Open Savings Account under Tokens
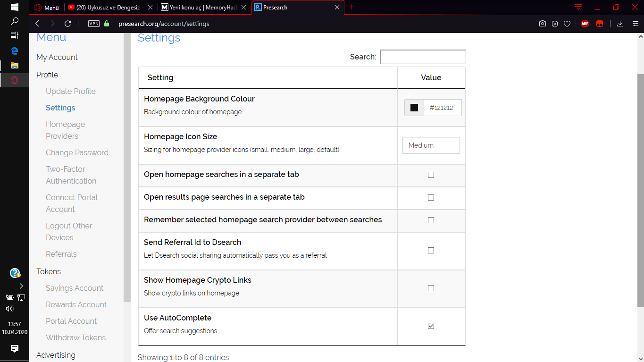This screenshot has height=362, width=644. [75, 288]
